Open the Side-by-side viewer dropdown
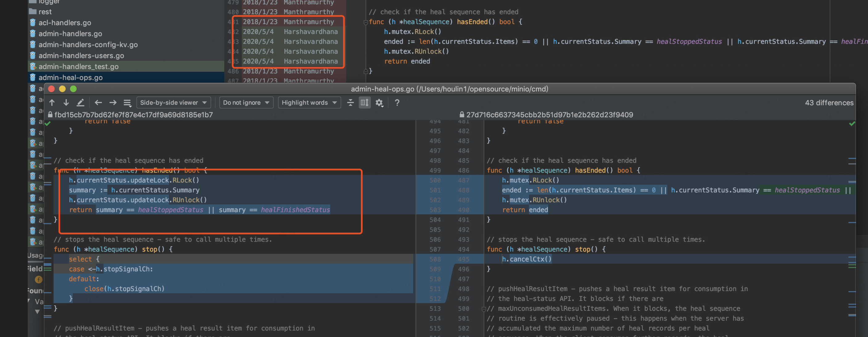 [x=174, y=103]
